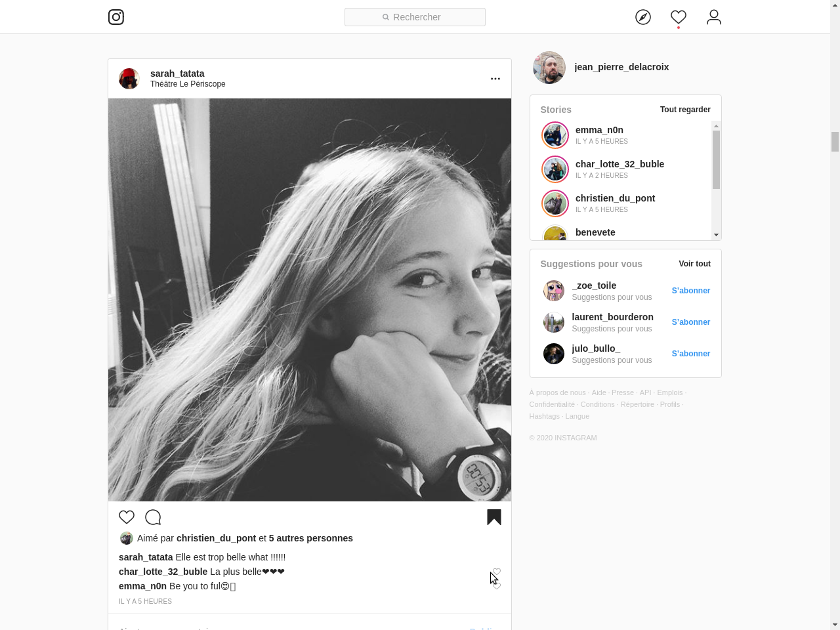This screenshot has width=840, height=630.
Task: Open emma_n0n's story avatar
Action: click(555, 135)
